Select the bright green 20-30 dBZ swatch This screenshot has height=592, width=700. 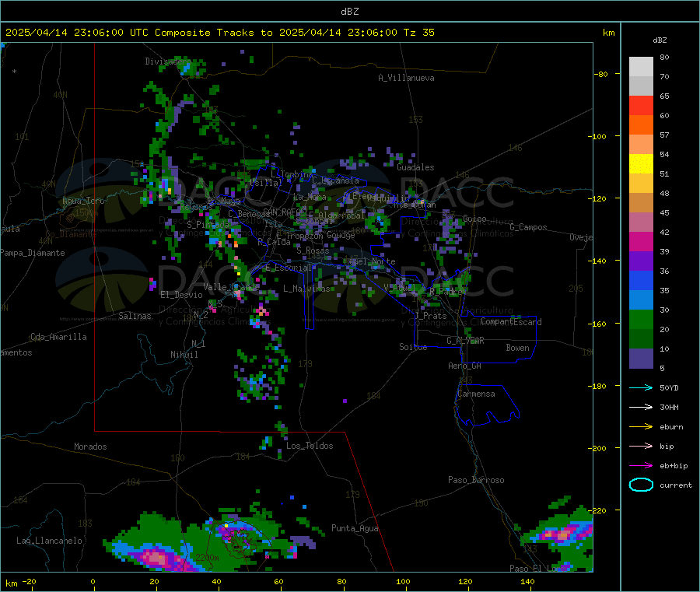[641, 319]
